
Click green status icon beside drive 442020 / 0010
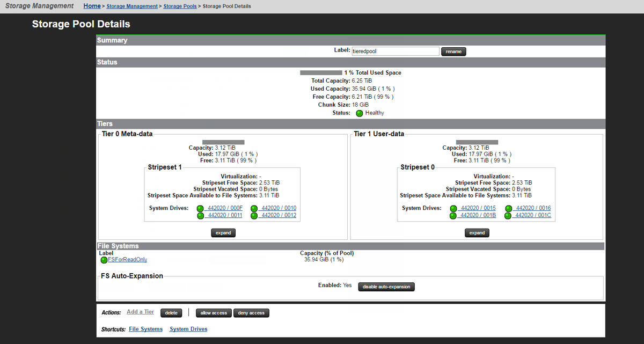pos(254,209)
